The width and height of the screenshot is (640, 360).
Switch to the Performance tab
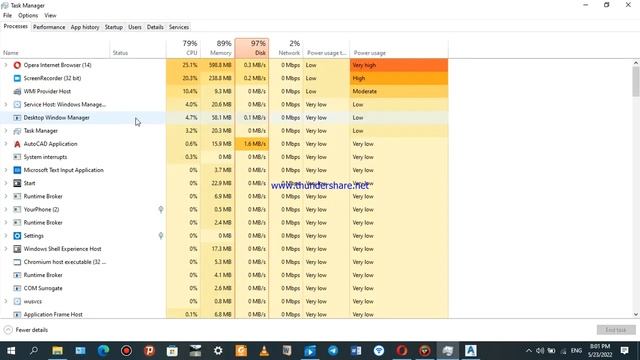49,27
